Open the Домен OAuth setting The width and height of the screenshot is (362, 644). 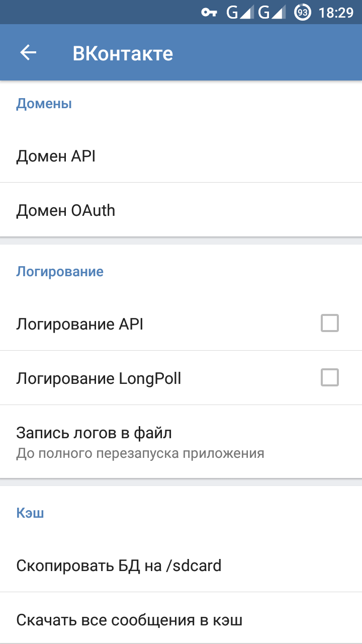(181, 210)
